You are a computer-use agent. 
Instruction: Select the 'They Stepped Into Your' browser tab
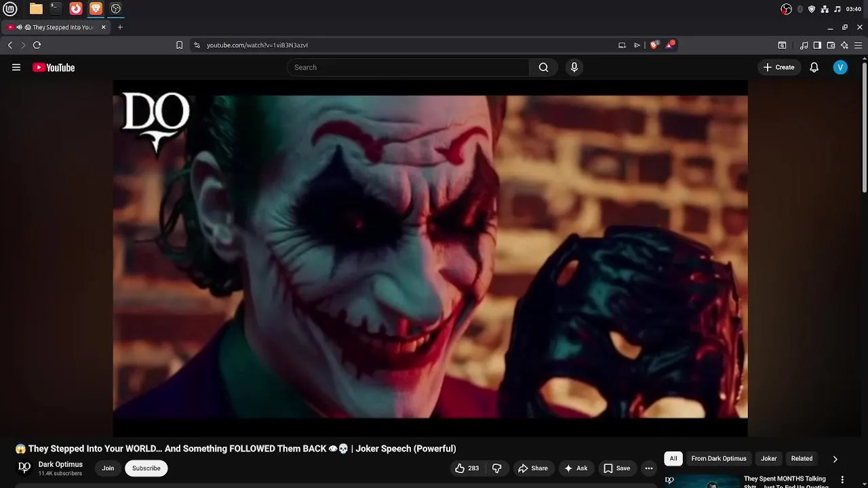pyautogui.click(x=57, y=27)
